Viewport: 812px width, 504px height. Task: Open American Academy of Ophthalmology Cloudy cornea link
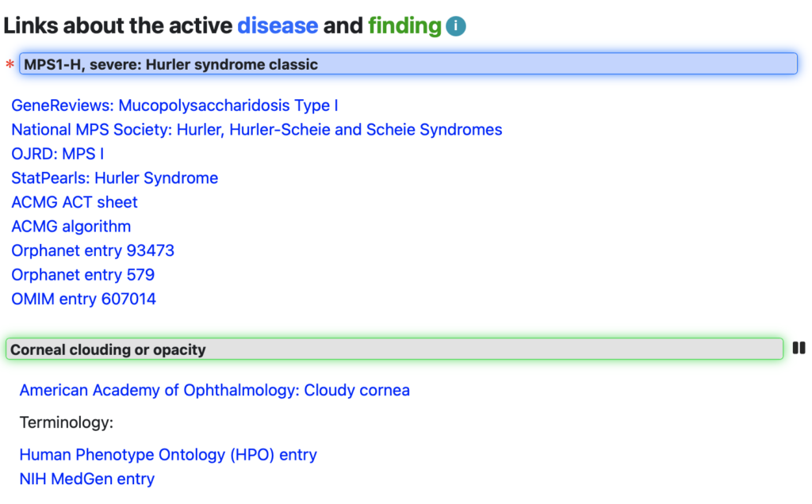pyautogui.click(x=214, y=390)
